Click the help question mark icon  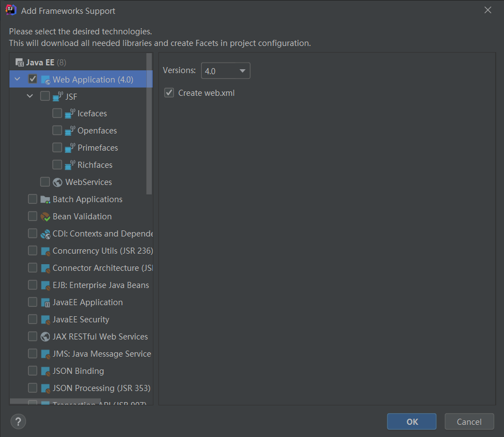[x=18, y=421]
